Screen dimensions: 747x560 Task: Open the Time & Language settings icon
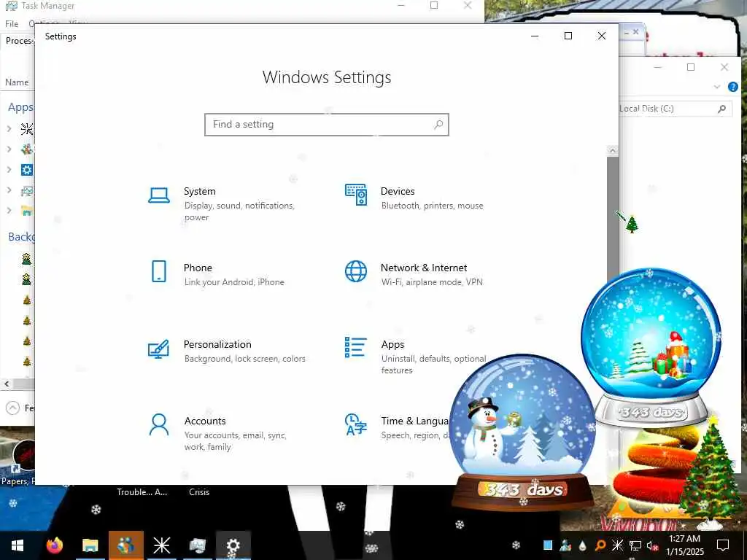(x=356, y=424)
